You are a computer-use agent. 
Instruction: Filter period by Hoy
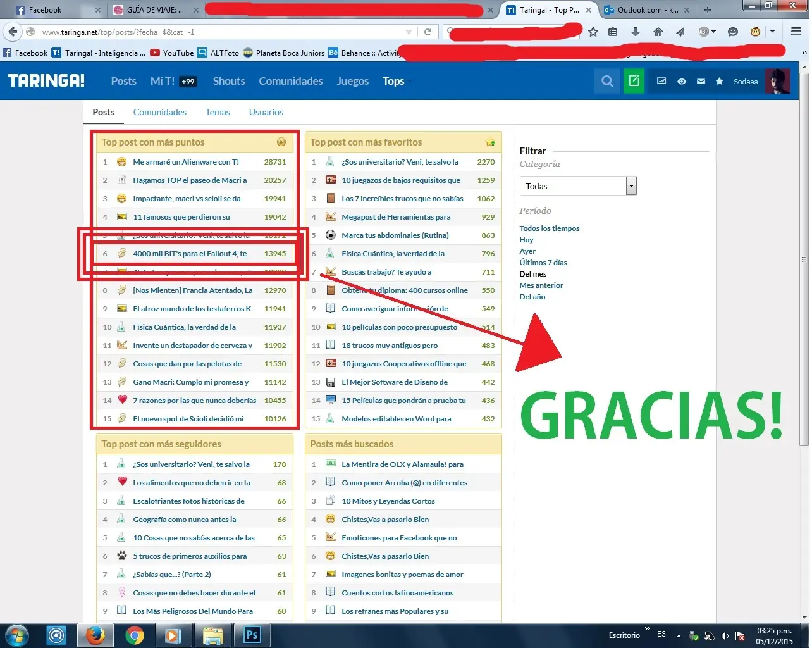tap(527, 240)
